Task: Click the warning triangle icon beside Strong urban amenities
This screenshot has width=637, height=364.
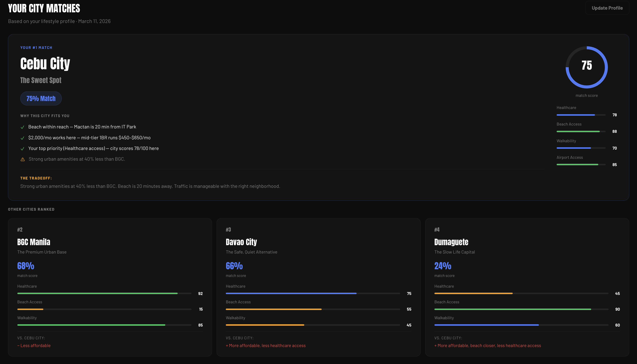Action: tap(23, 159)
